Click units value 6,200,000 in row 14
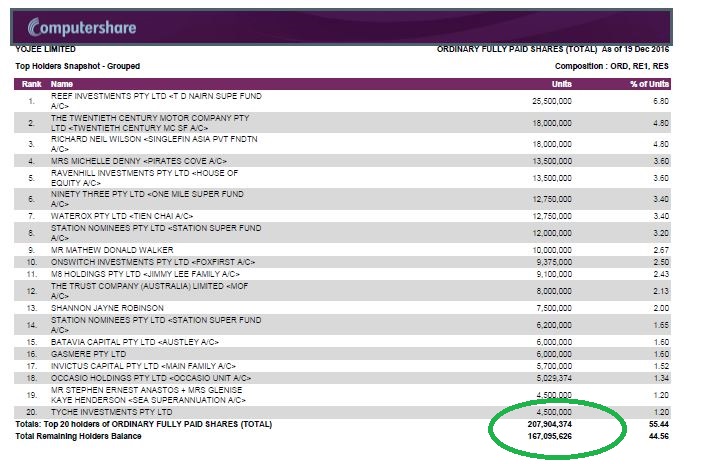713x464 pixels. pyautogui.click(x=554, y=325)
